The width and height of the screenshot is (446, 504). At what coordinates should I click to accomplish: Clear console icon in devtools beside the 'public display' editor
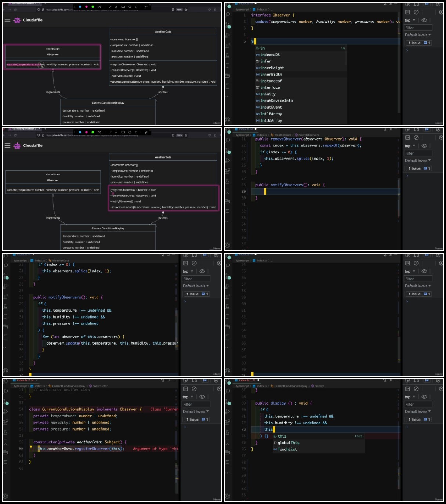tap(416, 389)
